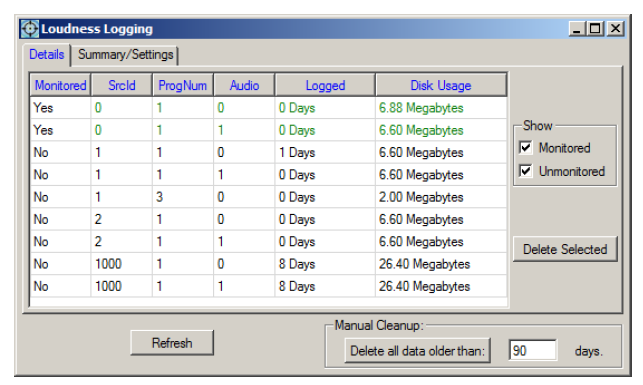This screenshot has height=385, width=643.
Task: Click 'Delete all data older than:' button
Action: (x=417, y=351)
